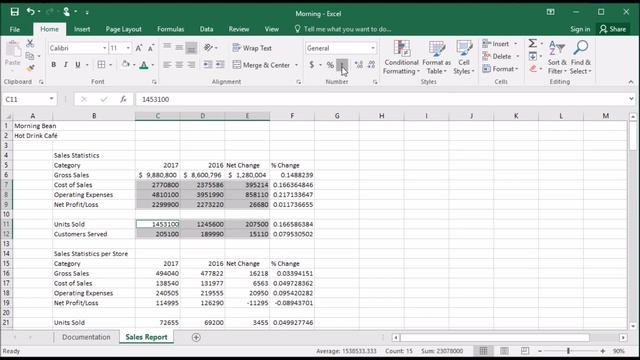
Task: Select the Gross Sales cell showing 9,880,800
Action: click(158, 175)
